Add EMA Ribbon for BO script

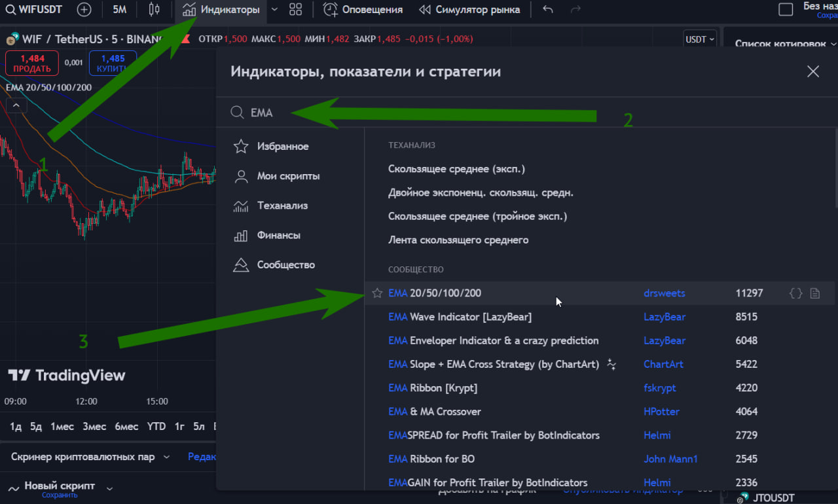[x=431, y=459]
